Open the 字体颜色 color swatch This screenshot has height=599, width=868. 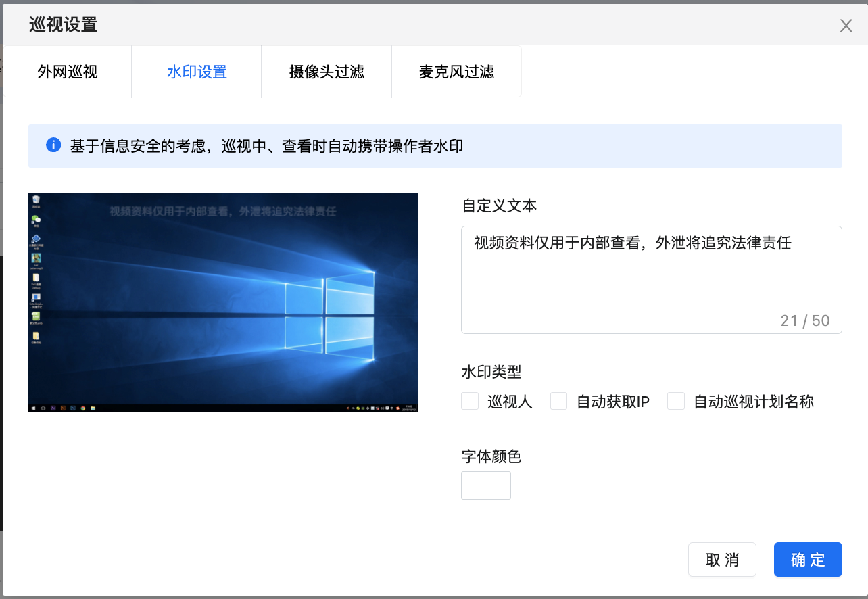[485, 485]
